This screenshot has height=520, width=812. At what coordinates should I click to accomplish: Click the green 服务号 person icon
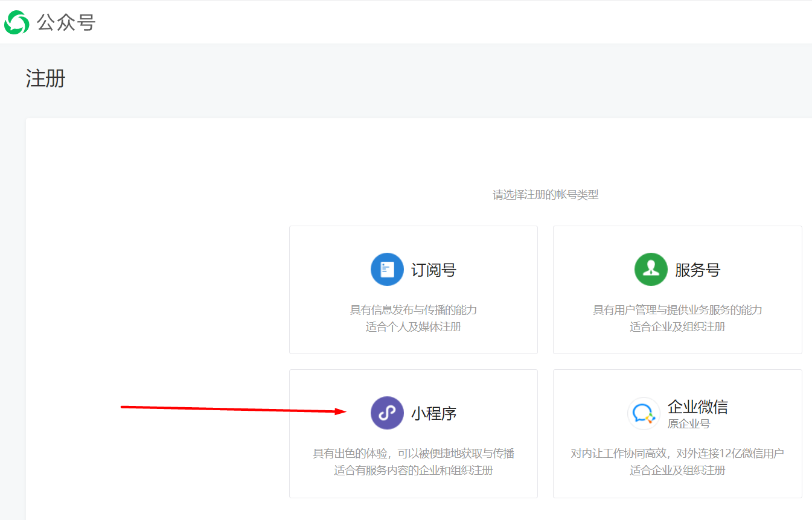651,269
